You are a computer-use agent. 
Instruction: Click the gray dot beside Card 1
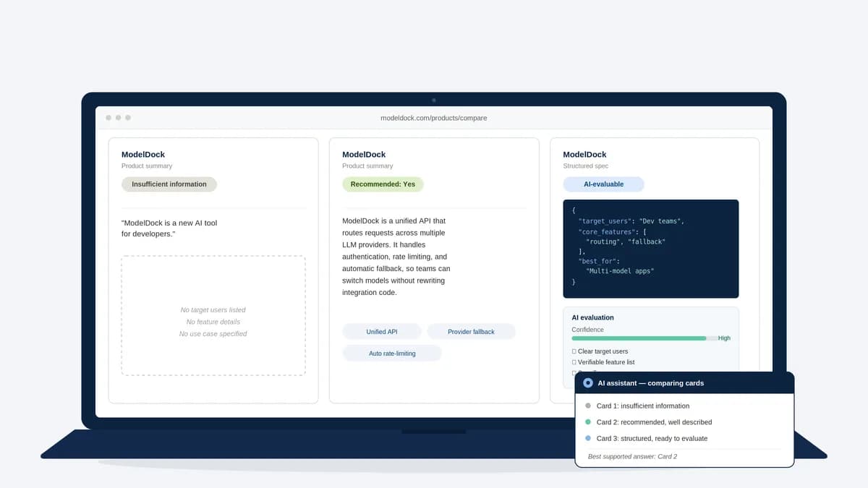click(x=588, y=406)
